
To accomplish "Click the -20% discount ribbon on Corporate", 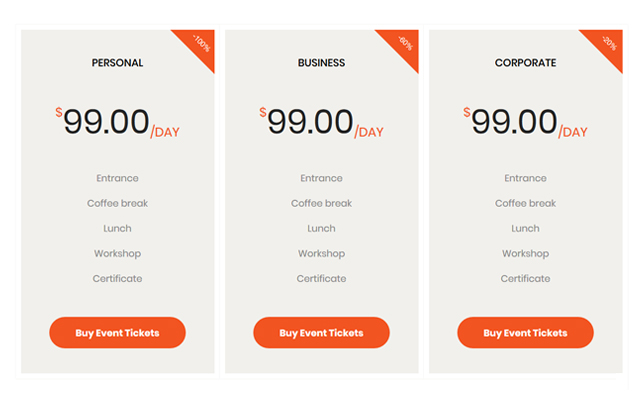I will 607,45.
